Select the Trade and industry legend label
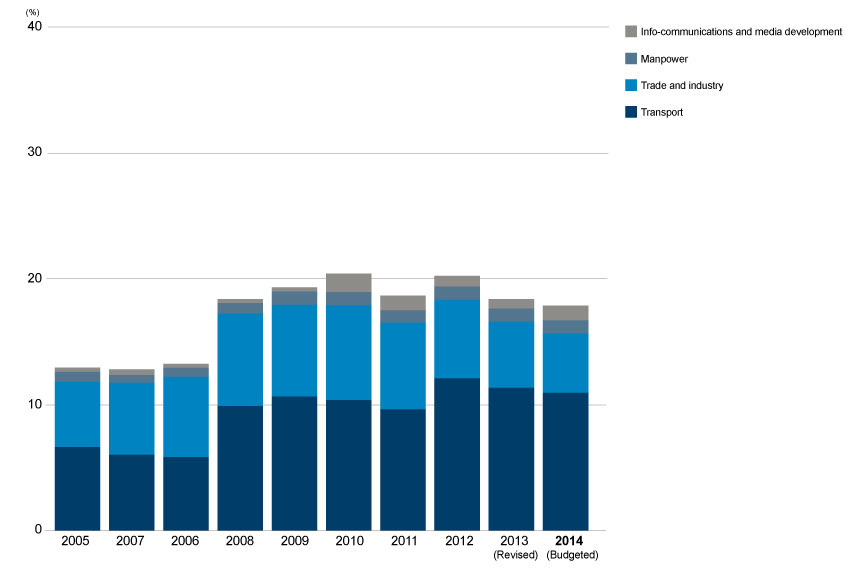 point(682,86)
